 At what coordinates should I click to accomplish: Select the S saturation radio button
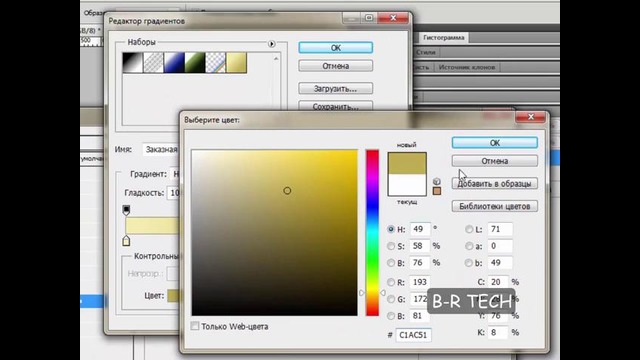391,246
